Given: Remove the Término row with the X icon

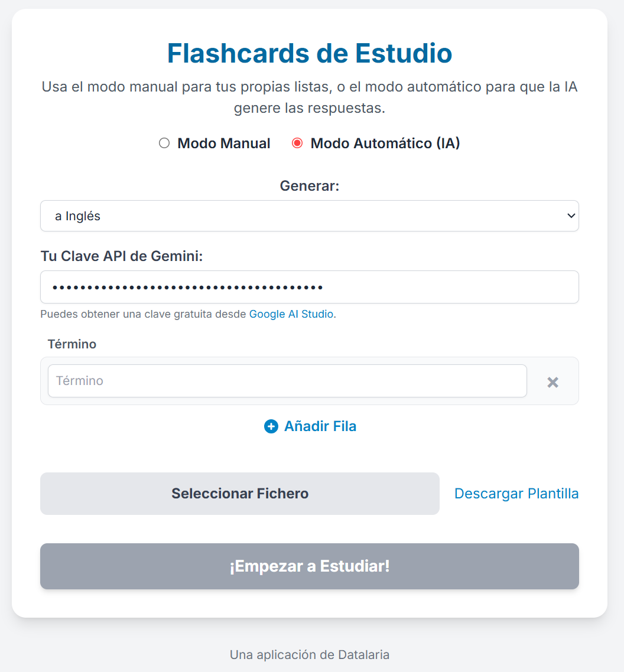Looking at the screenshot, I should coord(552,382).
